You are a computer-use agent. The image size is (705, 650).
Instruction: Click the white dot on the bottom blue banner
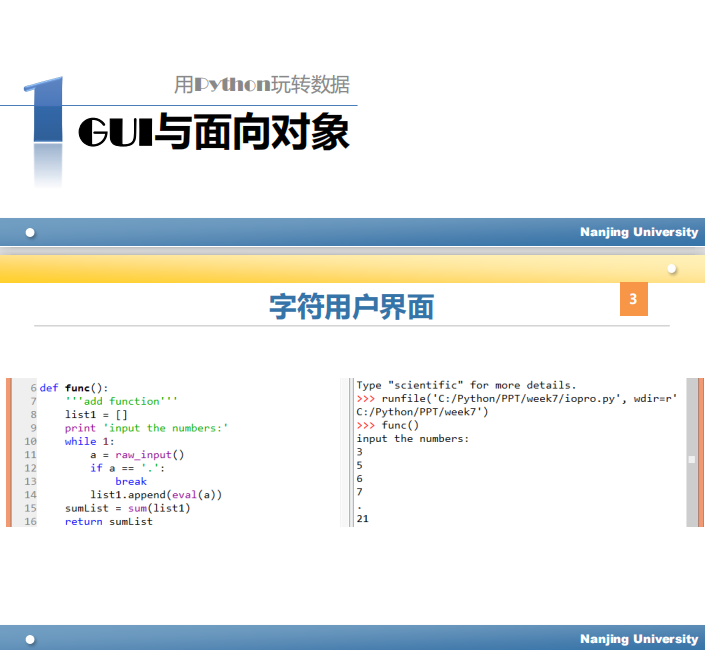coord(31,639)
